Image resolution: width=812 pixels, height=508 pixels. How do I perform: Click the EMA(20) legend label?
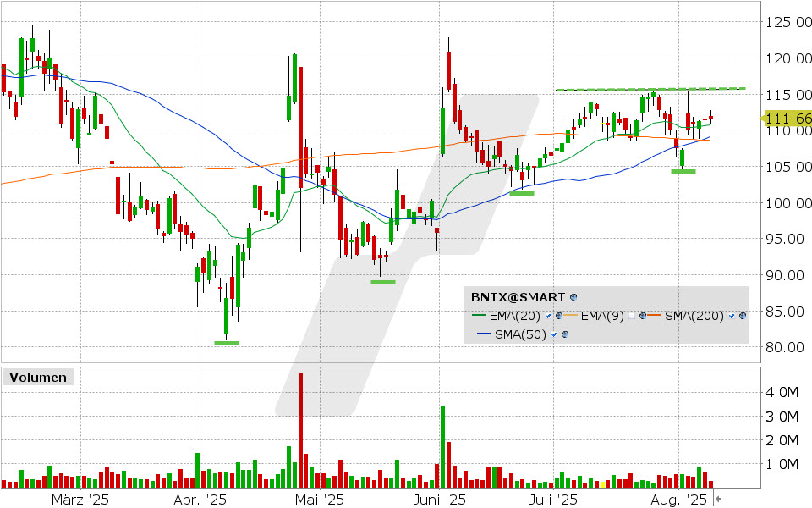[515, 316]
